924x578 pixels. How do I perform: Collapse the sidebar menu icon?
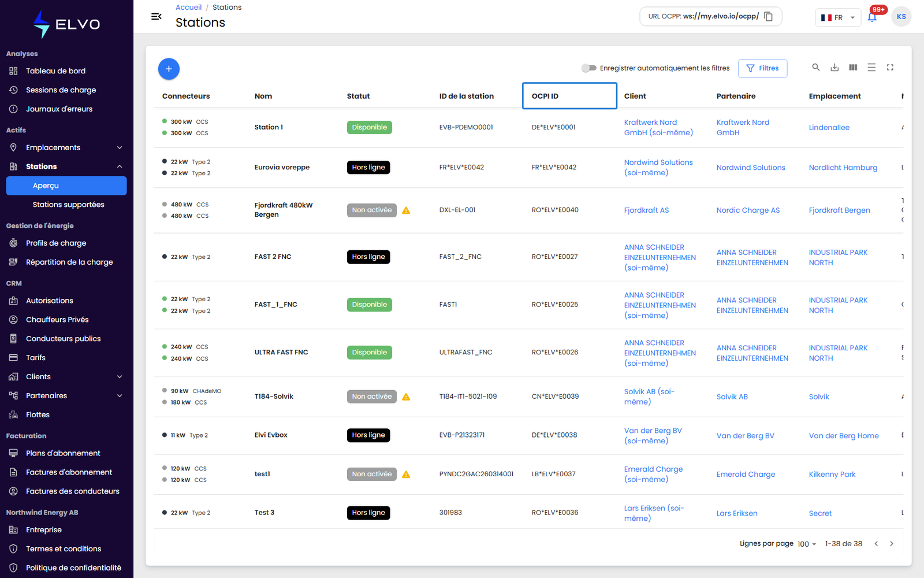click(157, 16)
